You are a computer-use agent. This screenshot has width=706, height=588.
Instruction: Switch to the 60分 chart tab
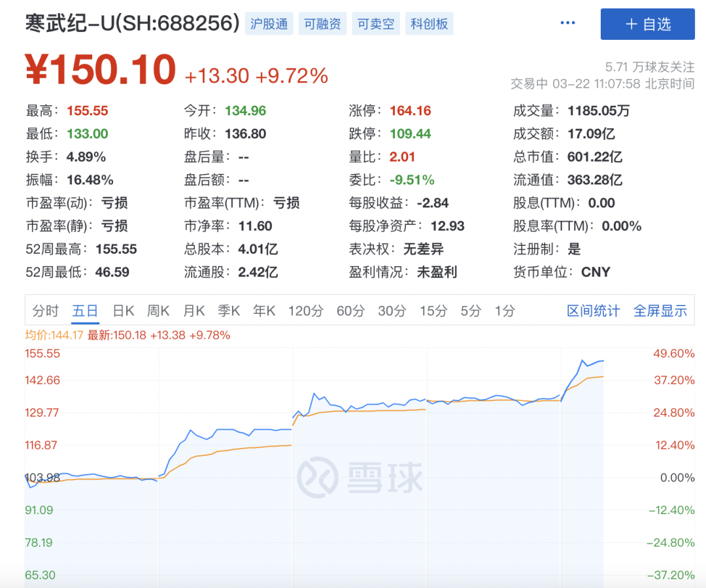[x=351, y=311]
